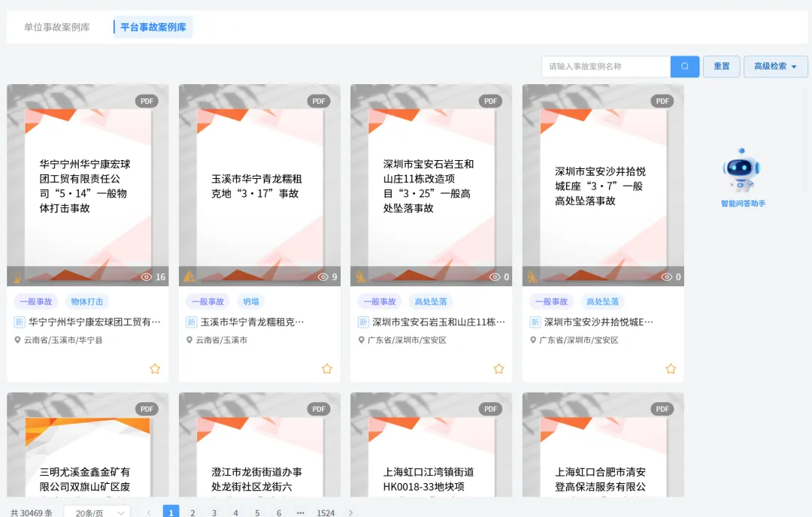Click the 物体打击 tag
The width and height of the screenshot is (812, 517).
coord(87,301)
